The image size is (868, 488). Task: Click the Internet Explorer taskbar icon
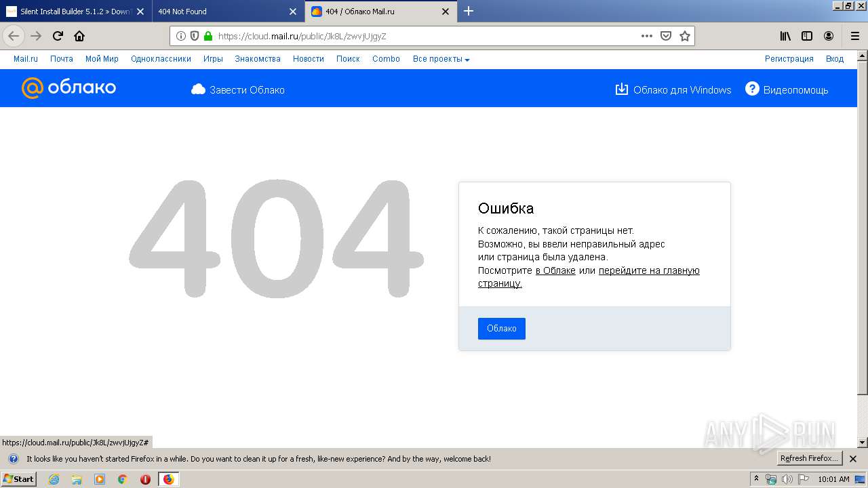point(54,479)
